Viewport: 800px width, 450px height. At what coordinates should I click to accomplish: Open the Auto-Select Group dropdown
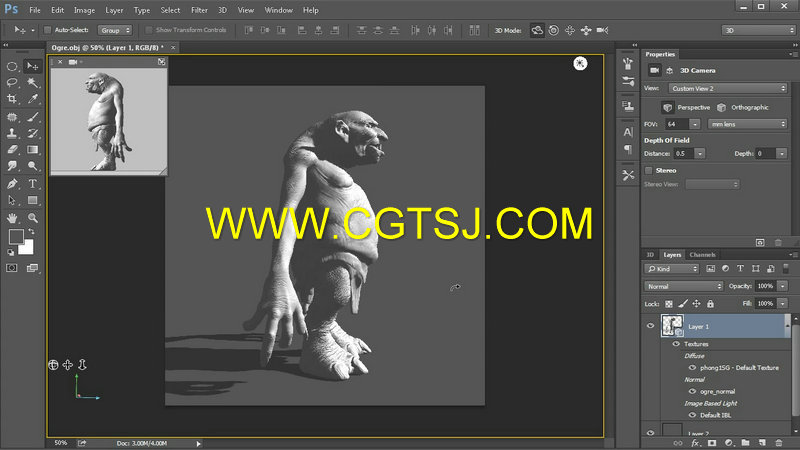tap(115, 30)
